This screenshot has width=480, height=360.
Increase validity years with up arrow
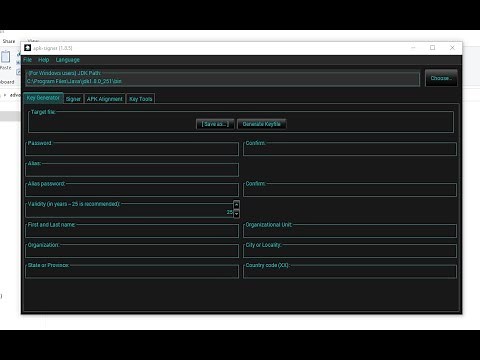[x=236, y=204]
